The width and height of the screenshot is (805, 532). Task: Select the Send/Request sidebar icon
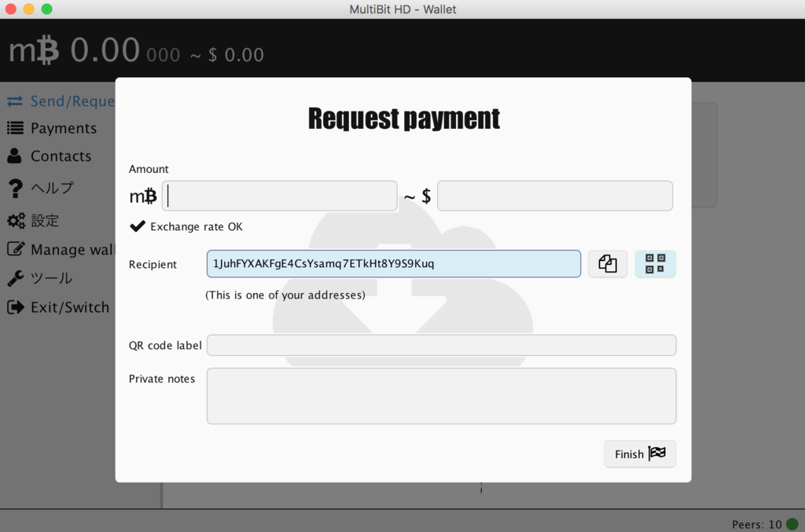(16, 101)
